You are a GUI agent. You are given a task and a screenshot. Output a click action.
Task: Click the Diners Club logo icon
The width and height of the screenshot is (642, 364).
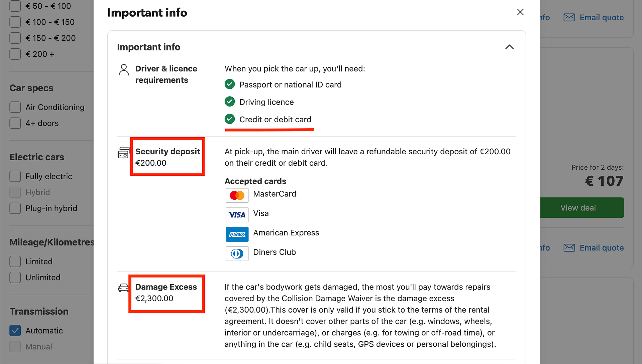[237, 253]
